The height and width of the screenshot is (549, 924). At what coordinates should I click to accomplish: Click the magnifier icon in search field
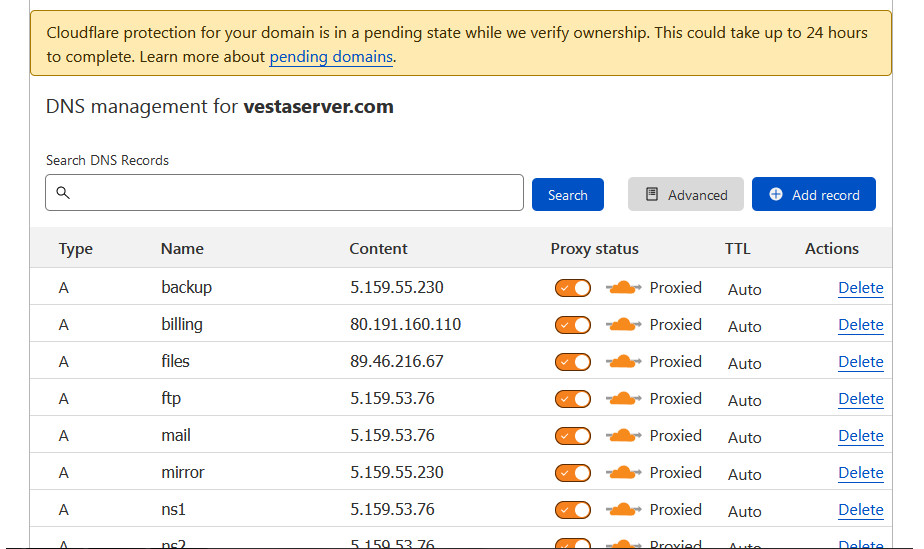tap(63, 193)
